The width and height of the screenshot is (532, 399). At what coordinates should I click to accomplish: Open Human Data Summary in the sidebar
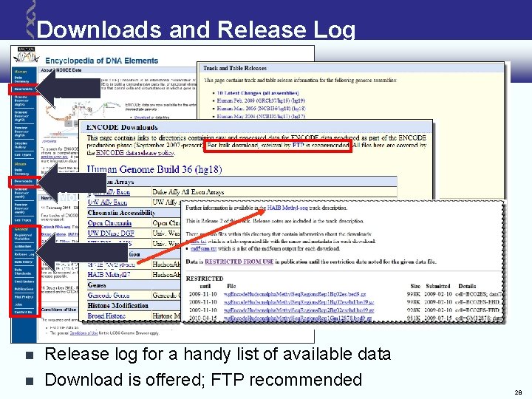pyautogui.click(x=21, y=79)
